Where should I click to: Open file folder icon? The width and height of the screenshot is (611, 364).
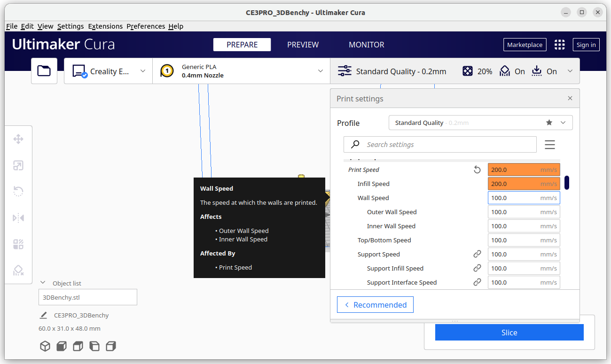(44, 71)
